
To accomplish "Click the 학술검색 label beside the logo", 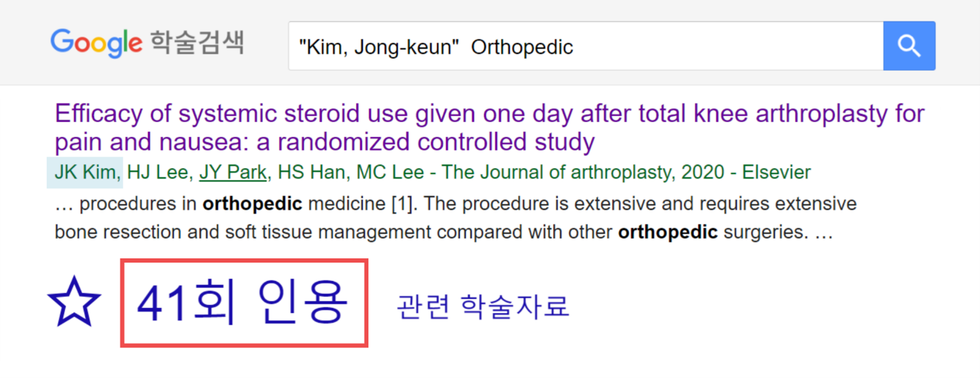I will click(197, 42).
